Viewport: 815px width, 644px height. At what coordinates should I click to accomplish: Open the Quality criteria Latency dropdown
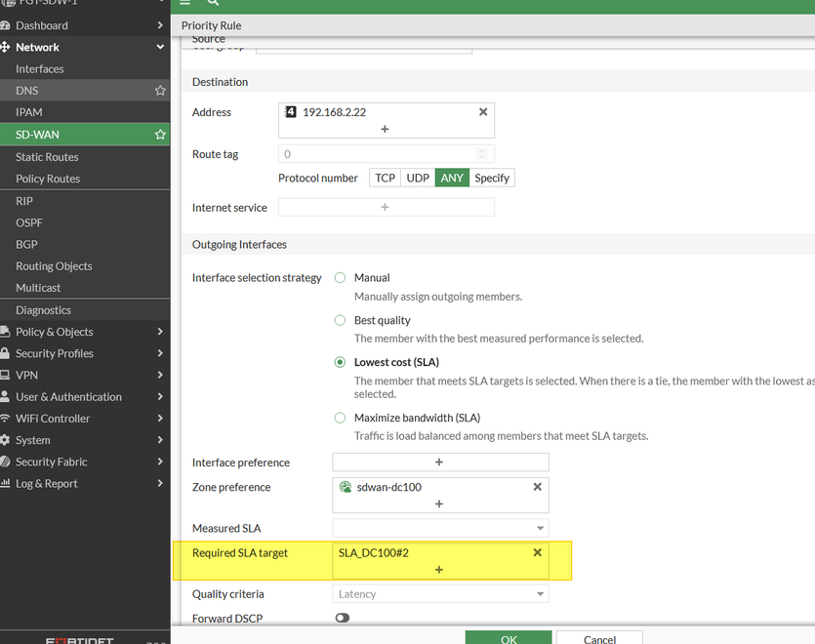click(x=440, y=594)
